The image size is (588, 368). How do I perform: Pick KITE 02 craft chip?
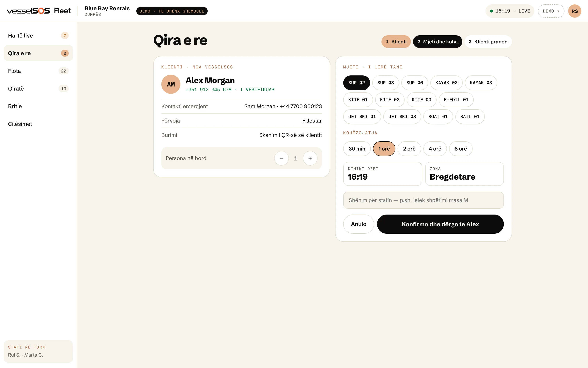[x=390, y=100]
